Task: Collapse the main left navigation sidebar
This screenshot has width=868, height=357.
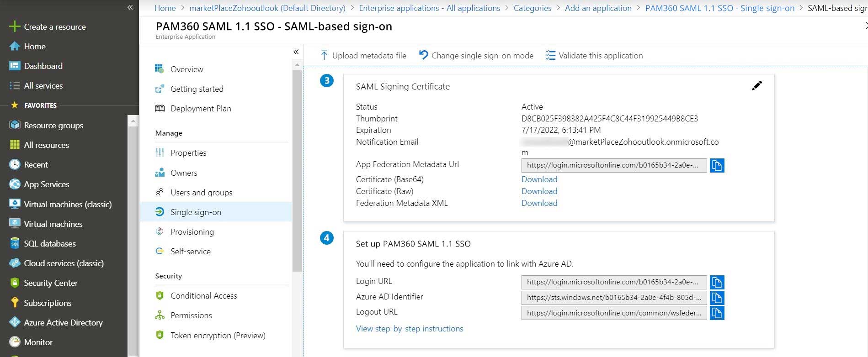Action: [130, 7]
